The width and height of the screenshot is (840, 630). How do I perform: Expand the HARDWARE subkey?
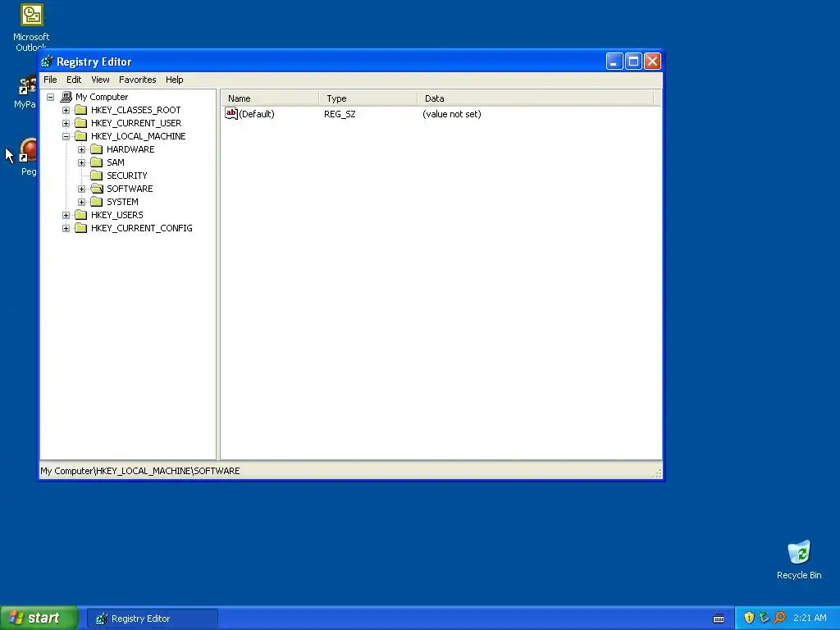(81, 149)
